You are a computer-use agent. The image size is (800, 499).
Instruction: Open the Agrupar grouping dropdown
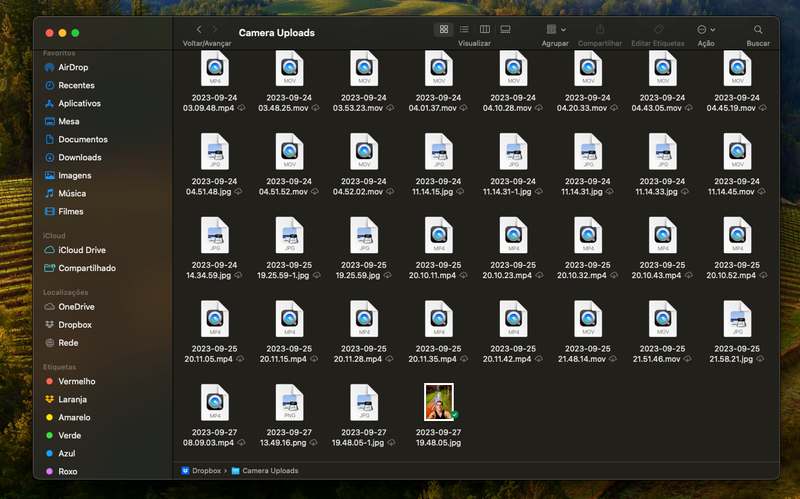tap(555, 30)
